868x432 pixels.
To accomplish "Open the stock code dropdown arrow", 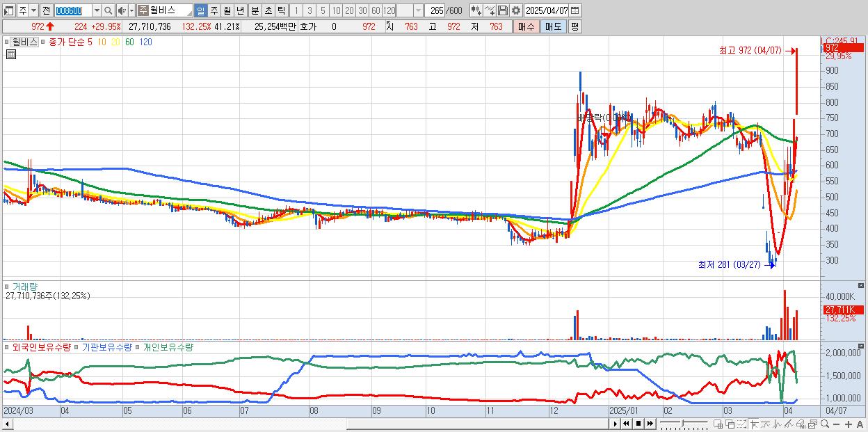I will [97, 10].
